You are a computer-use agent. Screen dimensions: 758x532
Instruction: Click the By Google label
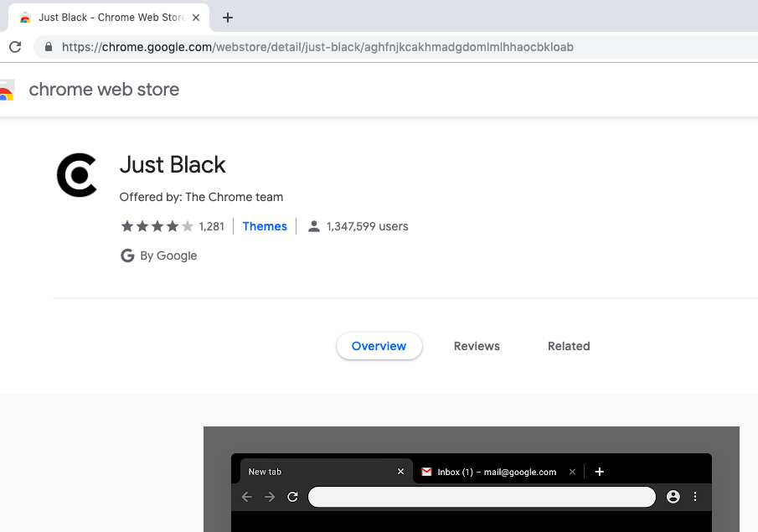[x=168, y=256]
